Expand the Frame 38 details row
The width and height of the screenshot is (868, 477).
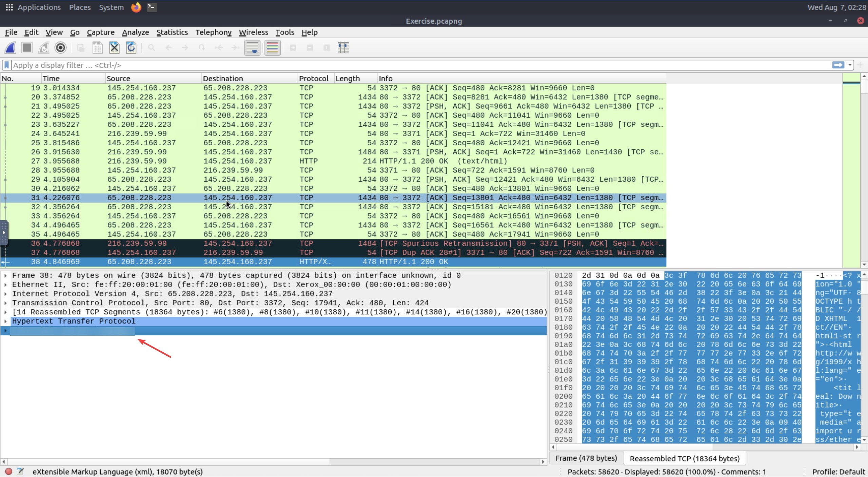[5, 275]
